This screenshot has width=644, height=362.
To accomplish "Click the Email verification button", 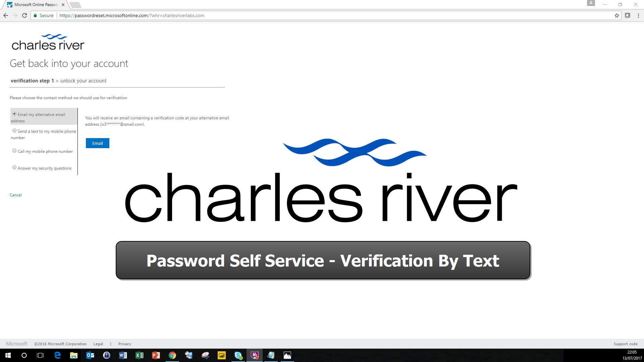I will point(97,143).
